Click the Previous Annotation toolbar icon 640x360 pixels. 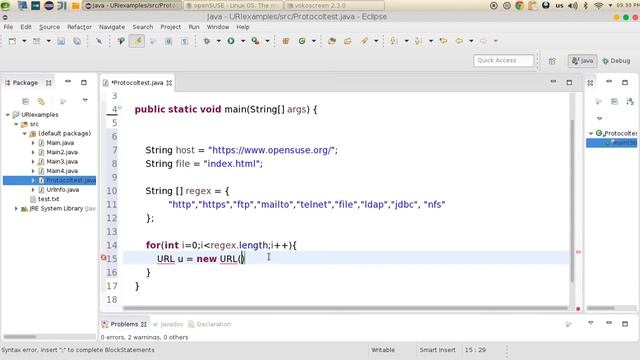(x=418, y=41)
